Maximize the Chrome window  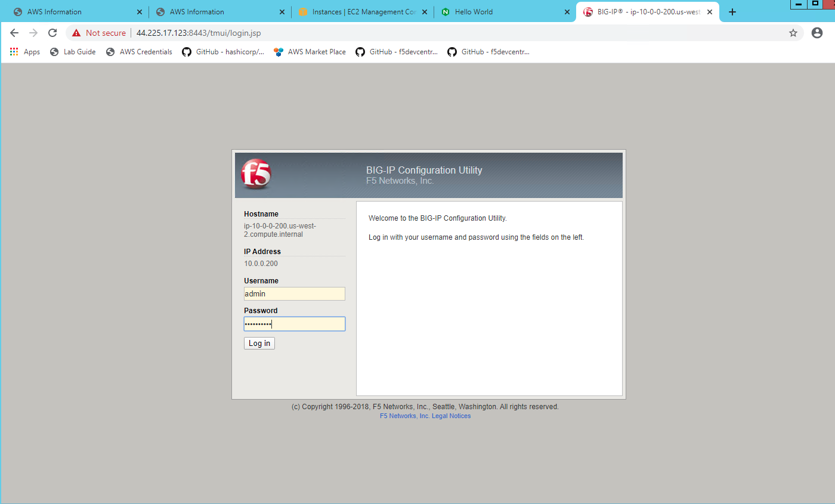(x=815, y=4)
